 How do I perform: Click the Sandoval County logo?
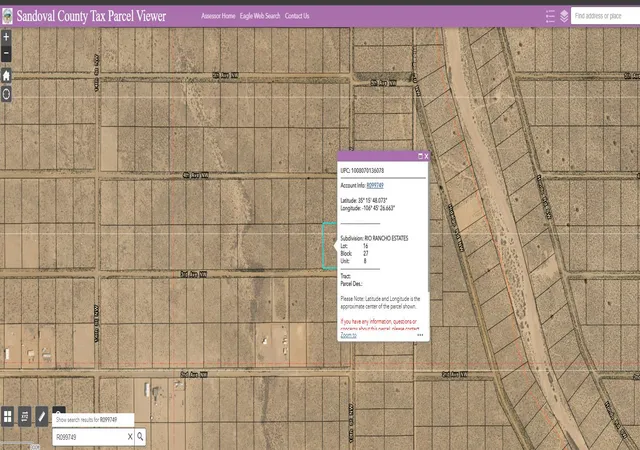pos(7,16)
